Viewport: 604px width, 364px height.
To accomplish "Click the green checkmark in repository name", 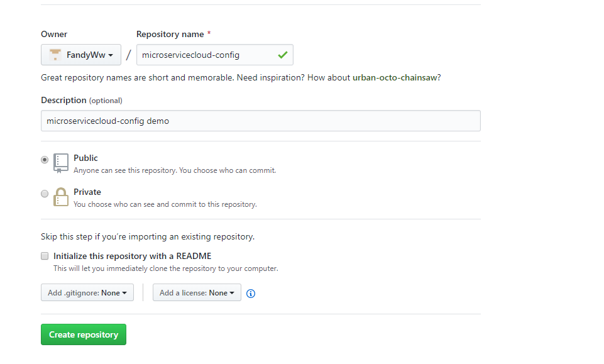I will click(x=283, y=55).
